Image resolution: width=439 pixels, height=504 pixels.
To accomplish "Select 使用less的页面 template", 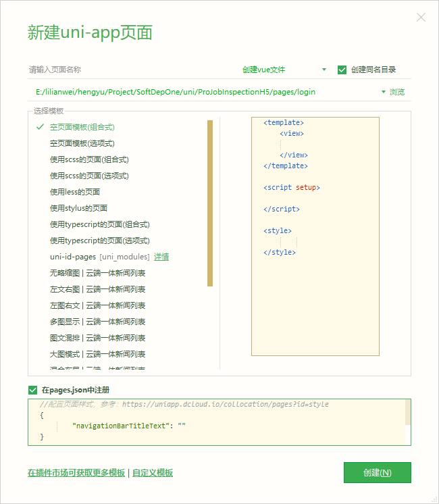I will pyautogui.click(x=75, y=192).
